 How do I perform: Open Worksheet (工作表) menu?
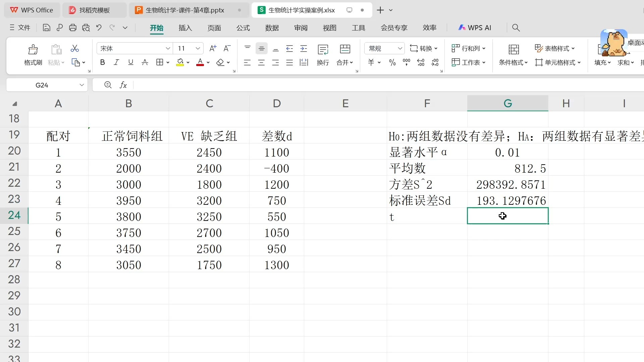(468, 62)
